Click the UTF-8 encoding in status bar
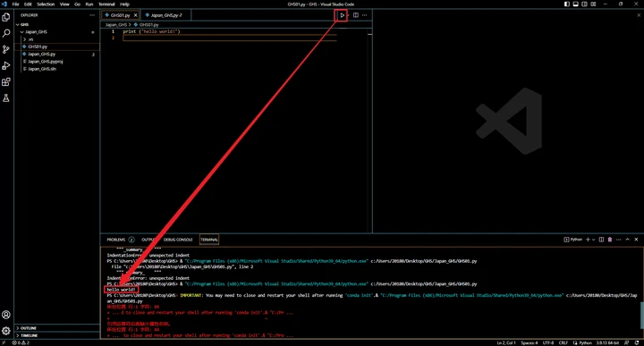Screen dimensions: 644x346 click(548, 342)
